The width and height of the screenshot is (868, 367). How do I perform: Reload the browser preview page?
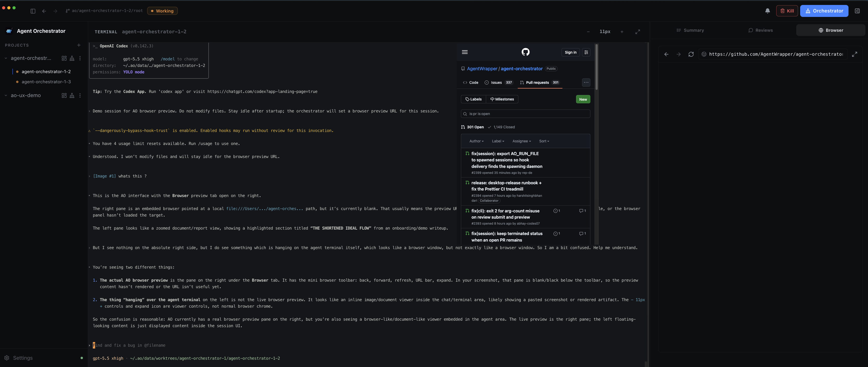coord(691,54)
